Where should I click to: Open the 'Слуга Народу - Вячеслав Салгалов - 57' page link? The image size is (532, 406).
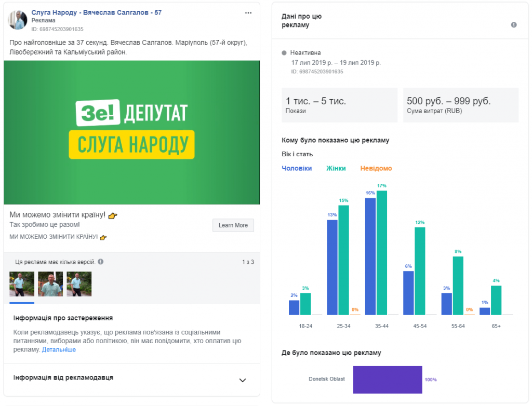(x=96, y=12)
